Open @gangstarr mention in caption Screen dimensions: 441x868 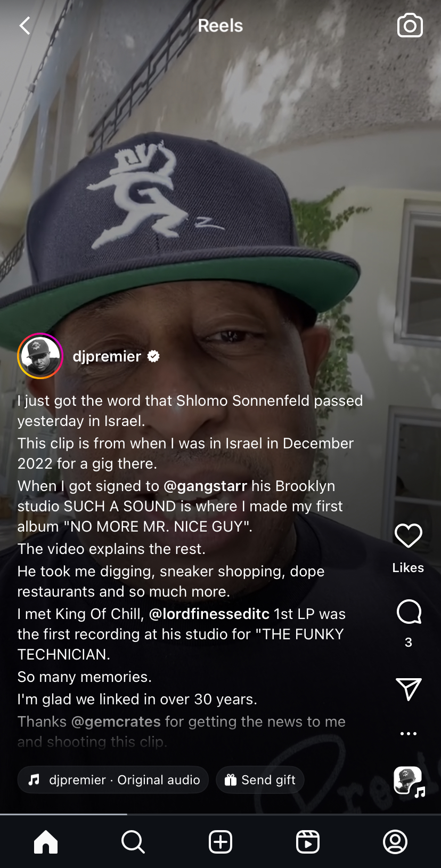pyautogui.click(x=205, y=486)
